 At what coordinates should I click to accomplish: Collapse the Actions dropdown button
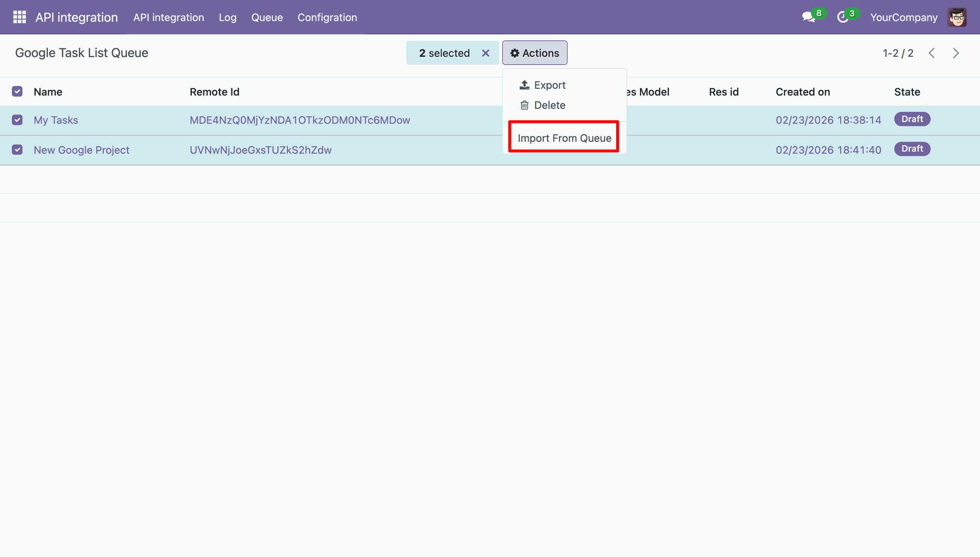[x=534, y=53]
